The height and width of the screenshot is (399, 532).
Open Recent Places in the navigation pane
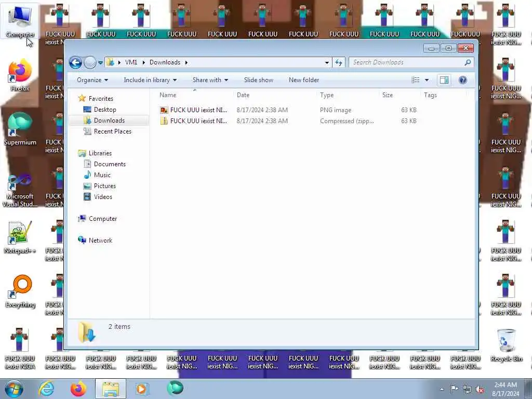click(113, 131)
